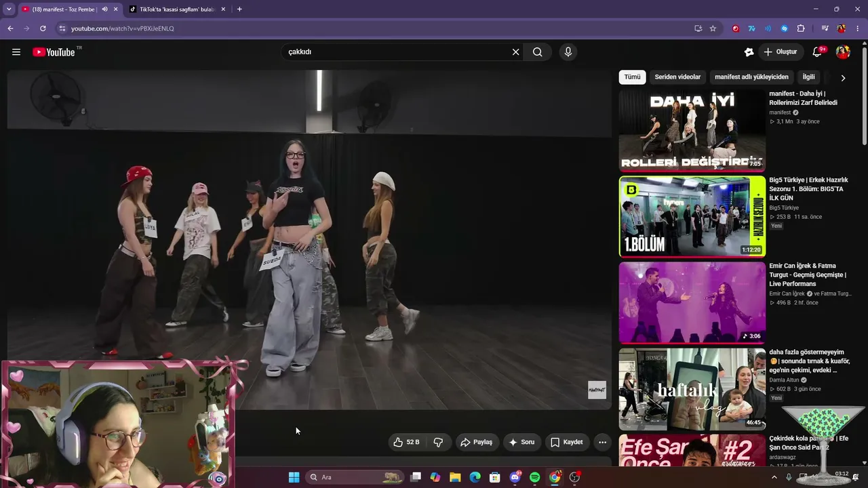The height and width of the screenshot is (488, 868).
Task: Open 'Emir Can İğrek & Fatma Turgut' title
Action: [808, 274]
